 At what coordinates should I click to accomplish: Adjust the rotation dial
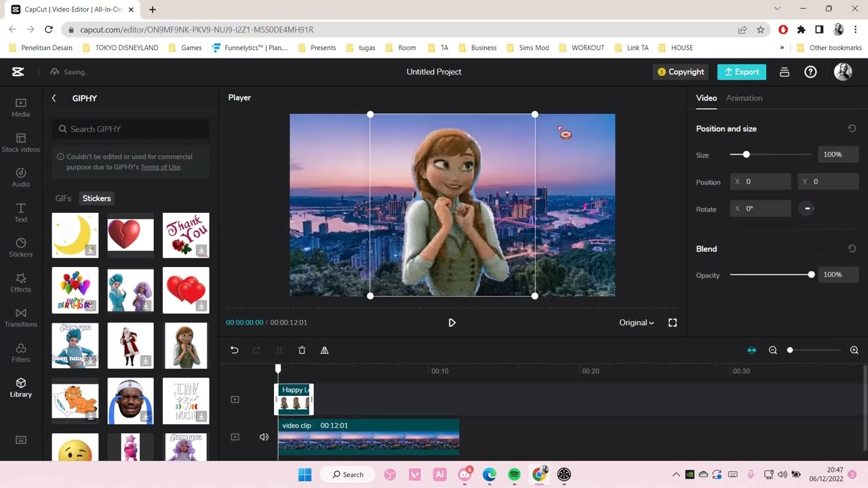pos(807,209)
